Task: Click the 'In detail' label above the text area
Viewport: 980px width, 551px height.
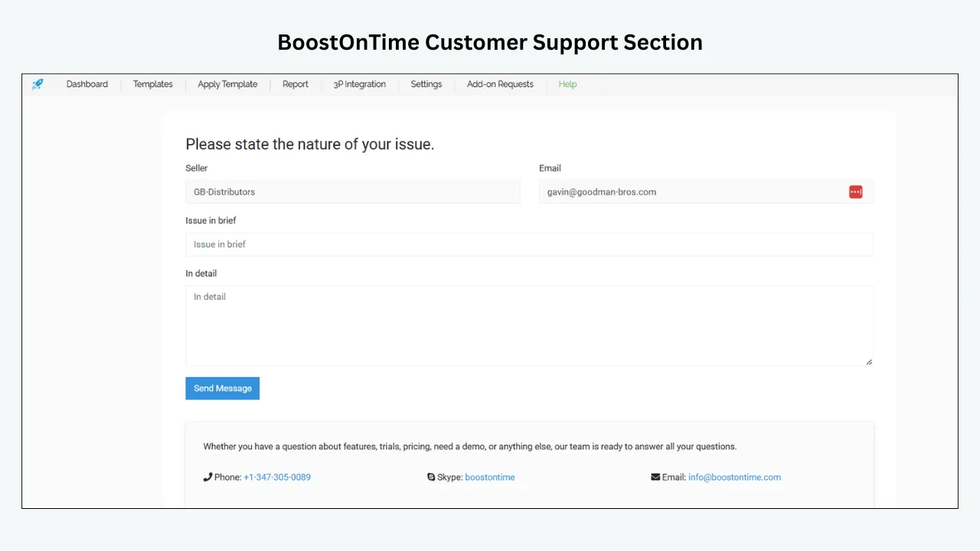Action: (x=201, y=273)
